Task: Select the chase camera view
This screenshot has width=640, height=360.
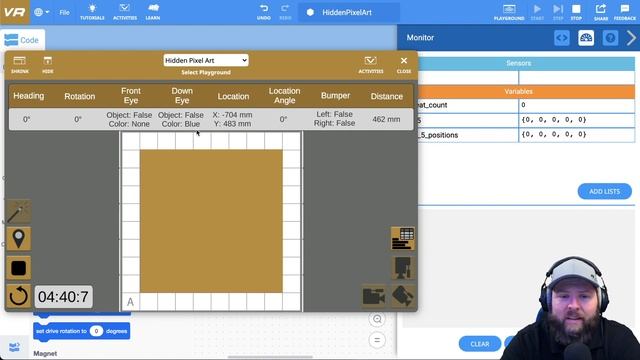Action: click(x=373, y=296)
